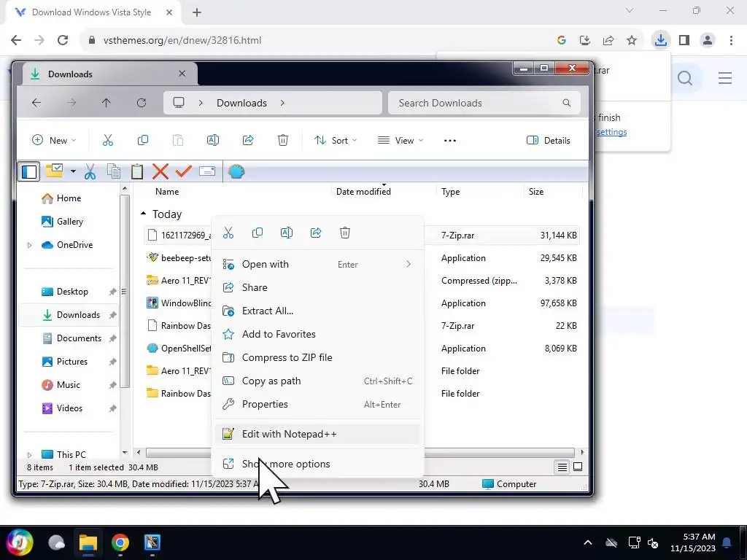
Task: Select Copy as path entry
Action: [317, 381]
